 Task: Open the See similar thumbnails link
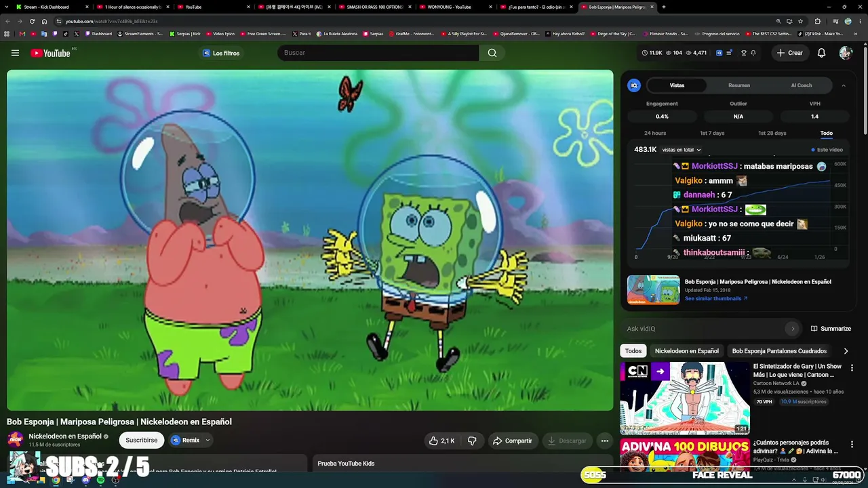coord(716,299)
